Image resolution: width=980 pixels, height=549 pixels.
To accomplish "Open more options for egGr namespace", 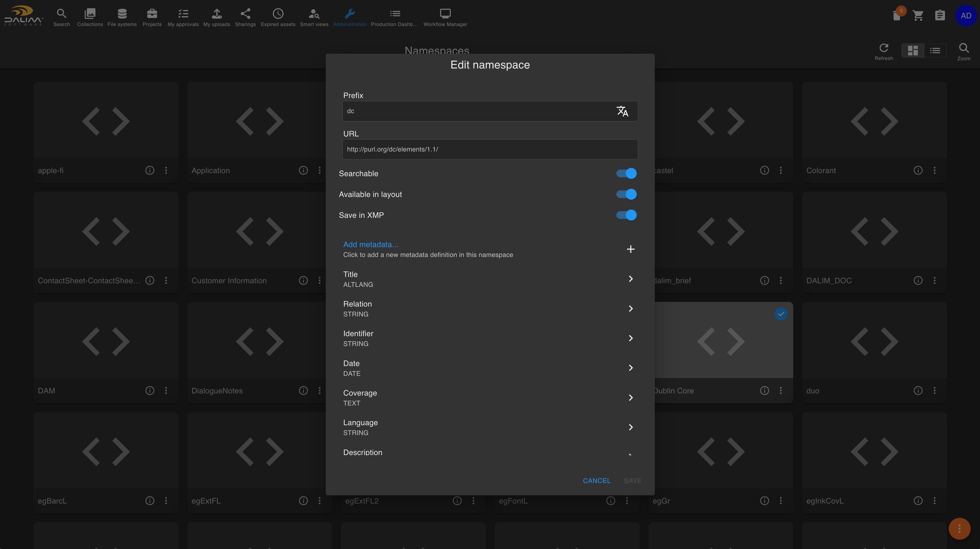I will 781,501.
